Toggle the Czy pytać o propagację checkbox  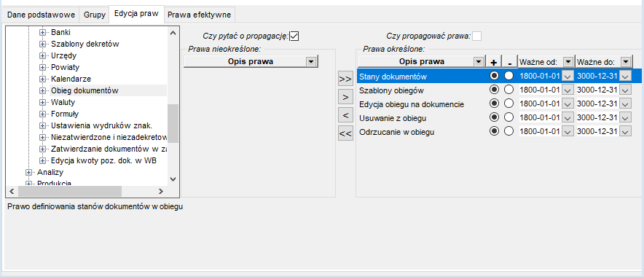[294, 36]
